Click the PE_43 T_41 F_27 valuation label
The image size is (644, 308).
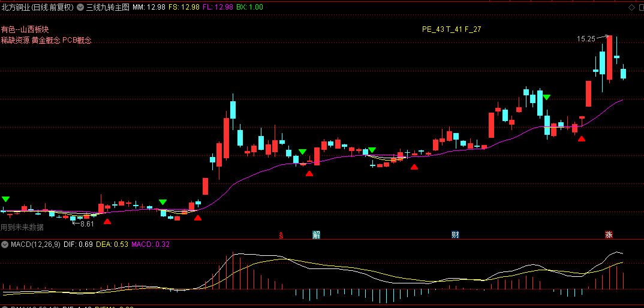(x=452, y=29)
